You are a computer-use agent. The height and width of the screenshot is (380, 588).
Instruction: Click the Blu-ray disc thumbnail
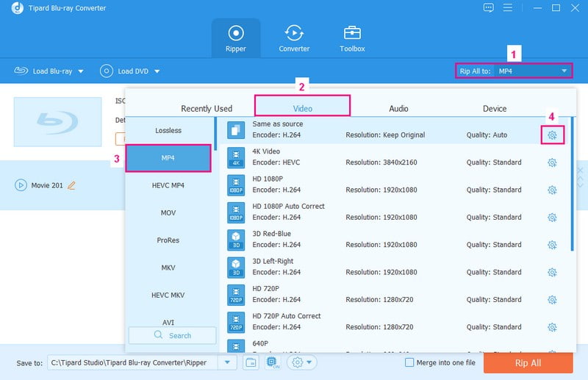tap(57, 122)
